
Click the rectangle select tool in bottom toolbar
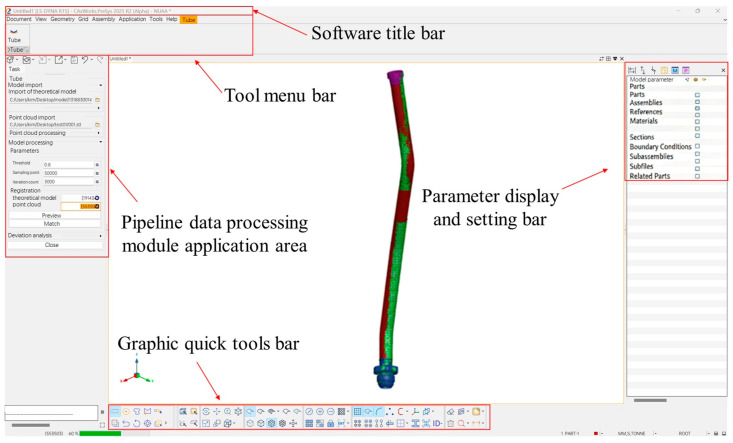115,412
